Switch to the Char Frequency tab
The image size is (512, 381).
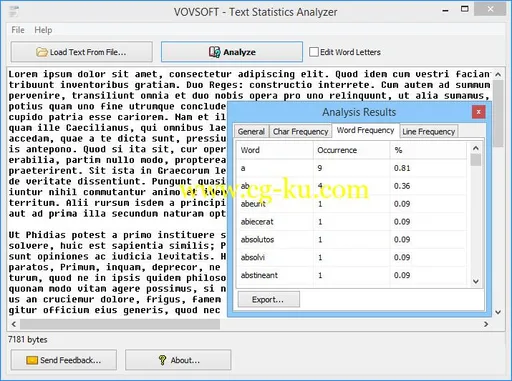(300, 132)
